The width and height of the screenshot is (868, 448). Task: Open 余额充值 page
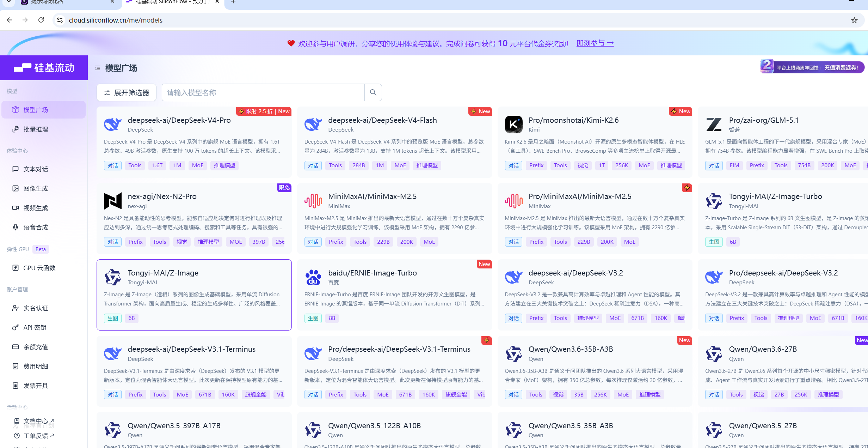[44, 347]
